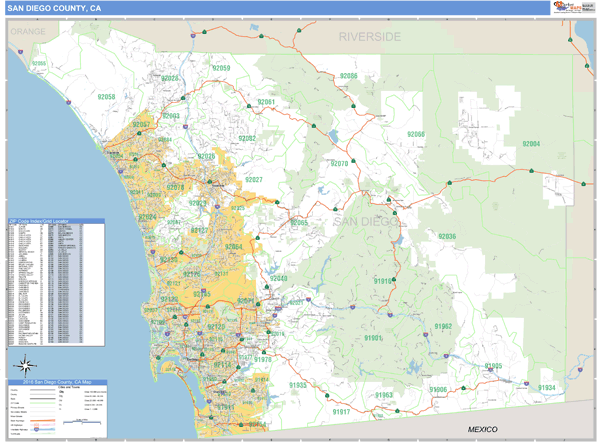The height and width of the screenshot is (442, 600).
Task: Select ZIP code 92127 label
Action: click(199, 230)
